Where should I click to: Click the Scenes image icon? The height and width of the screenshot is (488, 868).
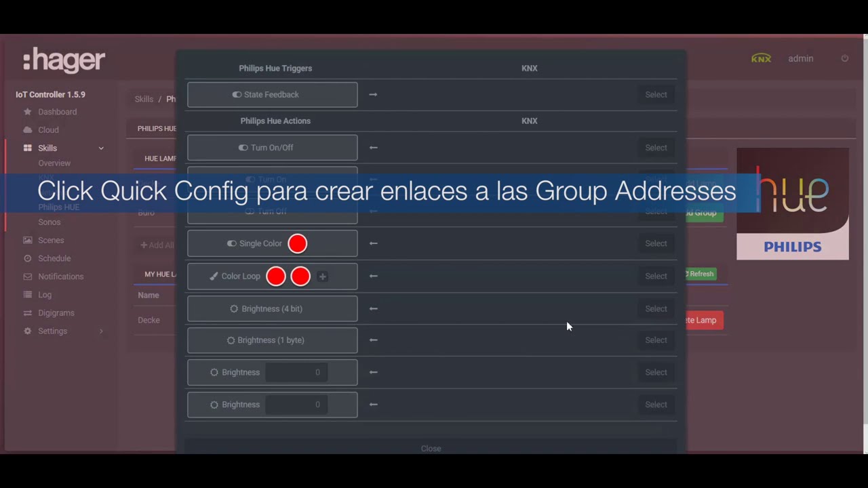pyautogui.click(x=27, y=241)
